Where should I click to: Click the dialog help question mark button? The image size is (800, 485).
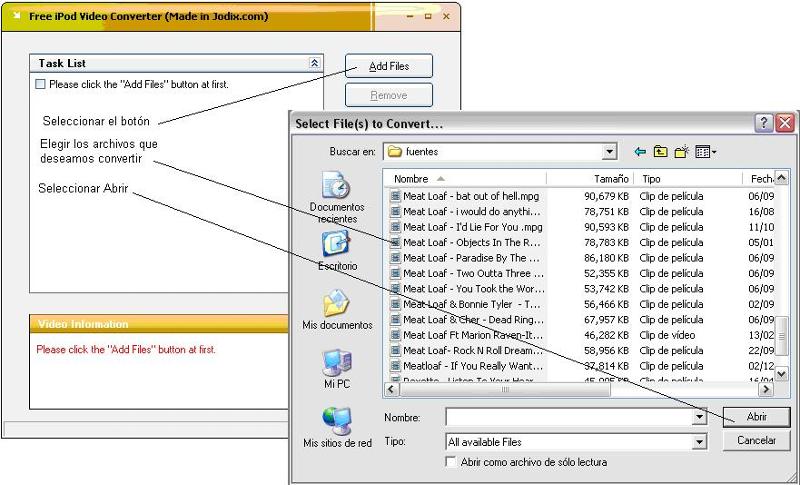(764, 123)
